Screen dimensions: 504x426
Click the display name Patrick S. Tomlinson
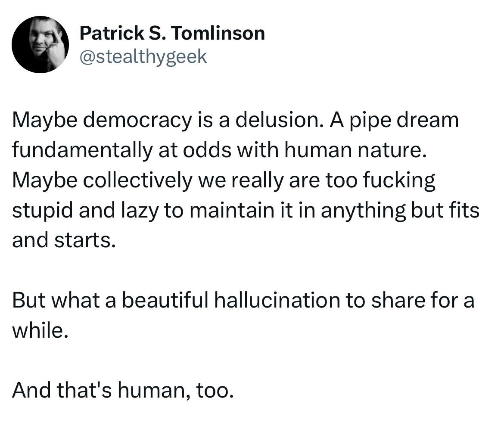[172, 34]
